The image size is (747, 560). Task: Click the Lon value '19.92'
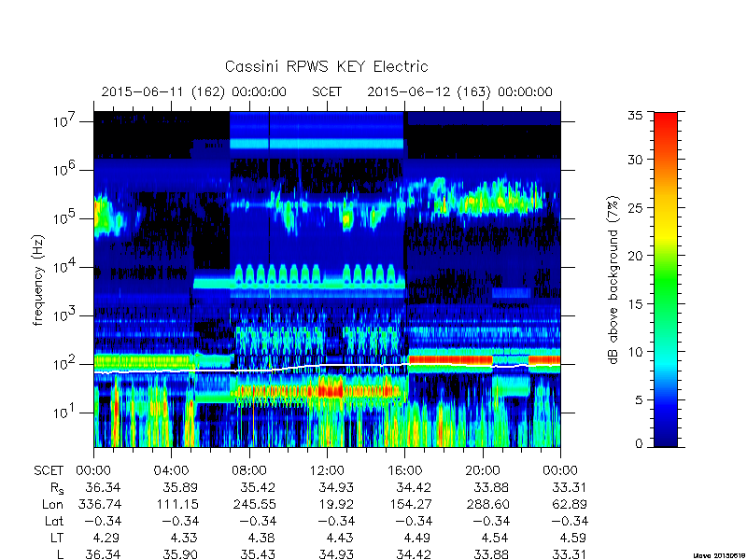tap(336, 504)
